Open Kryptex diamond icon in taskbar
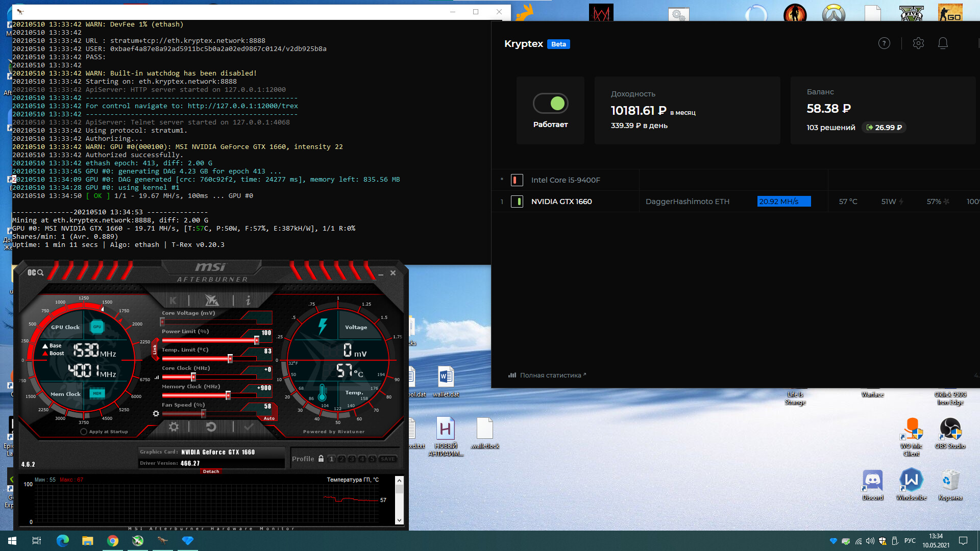 coord(188,541)
